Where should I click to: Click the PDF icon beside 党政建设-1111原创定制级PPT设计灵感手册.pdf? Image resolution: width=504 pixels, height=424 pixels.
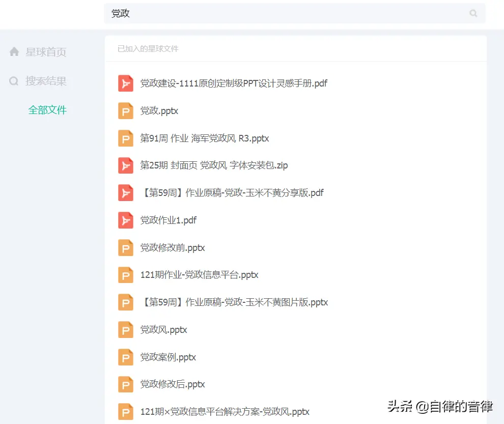(125, 83)
